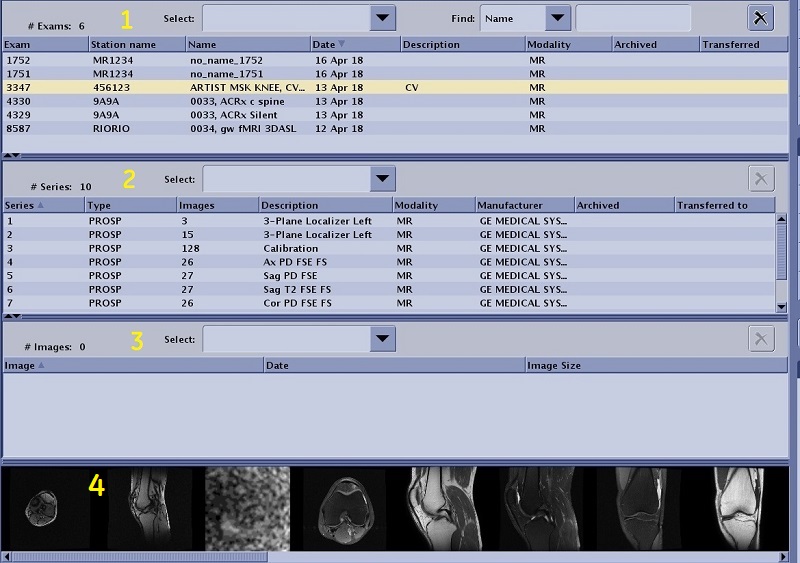The image size is (800, 563).
Task: Click the exam list delete X icon
Action: (x=761, y=17)
